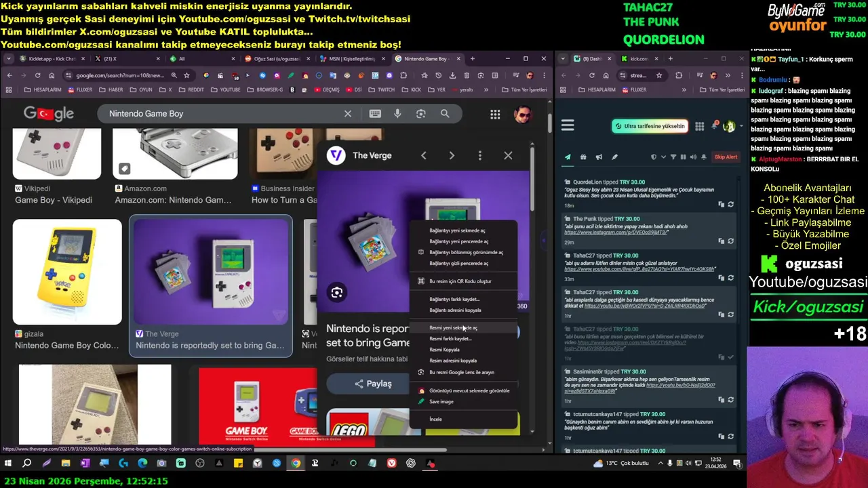The image size is (868, 488).
Task: Go to previous image in The Verge panel
Action: point(423,156)
